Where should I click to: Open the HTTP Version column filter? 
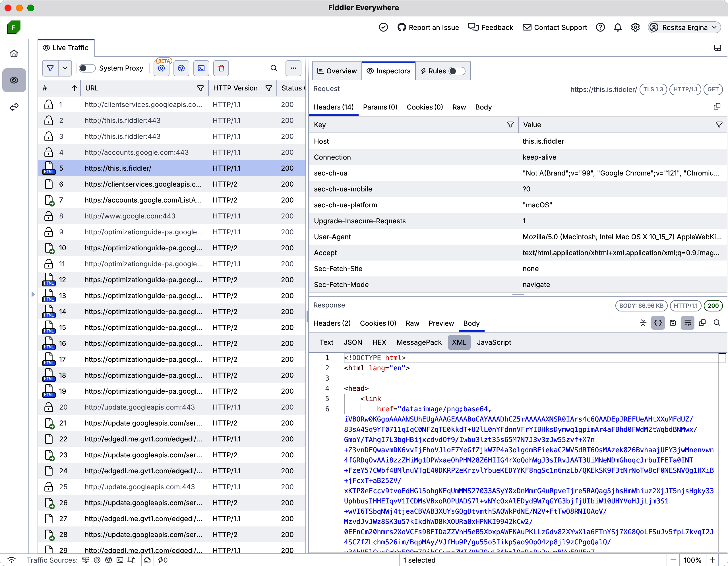pos(269,88)
